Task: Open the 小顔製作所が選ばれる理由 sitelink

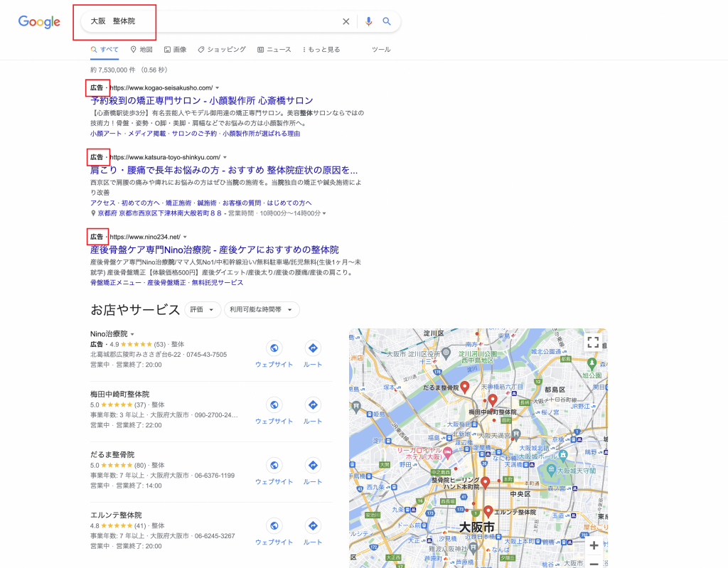Action: coord(262,134)
